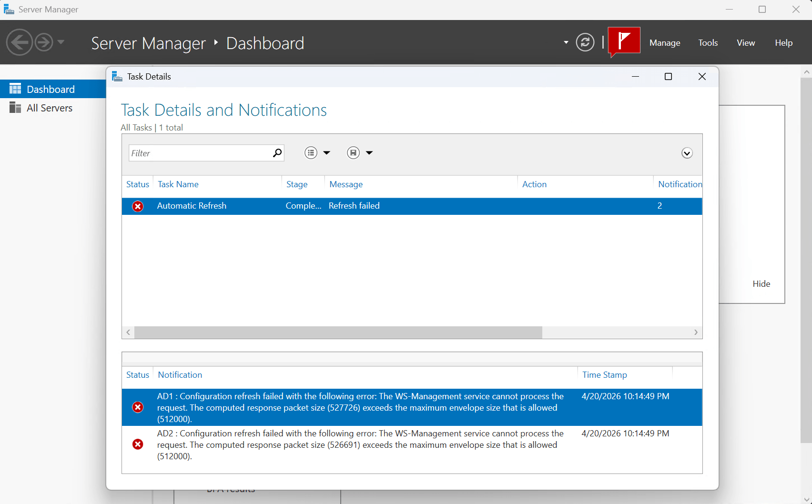The height and width of the screenshot is (504, 812).
Task: Click the error icon beside AD2 notification
Action: (138, 444)
